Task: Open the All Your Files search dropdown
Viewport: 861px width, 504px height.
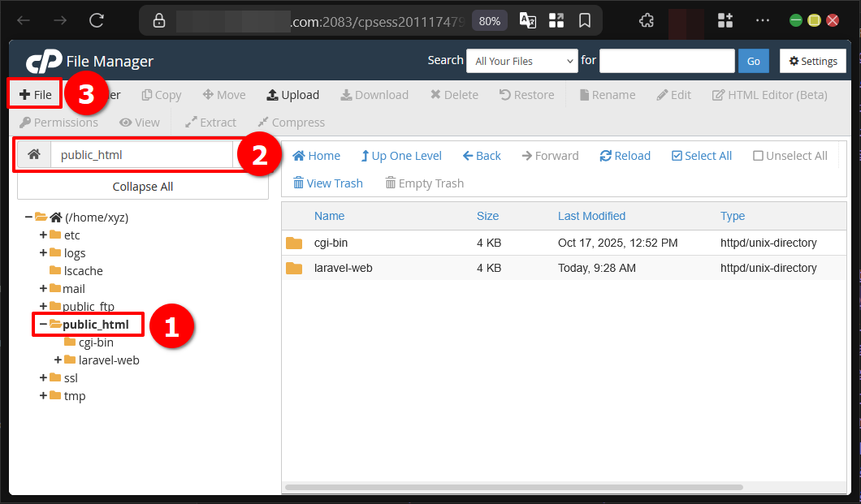Action: click(x=521, y=61)
